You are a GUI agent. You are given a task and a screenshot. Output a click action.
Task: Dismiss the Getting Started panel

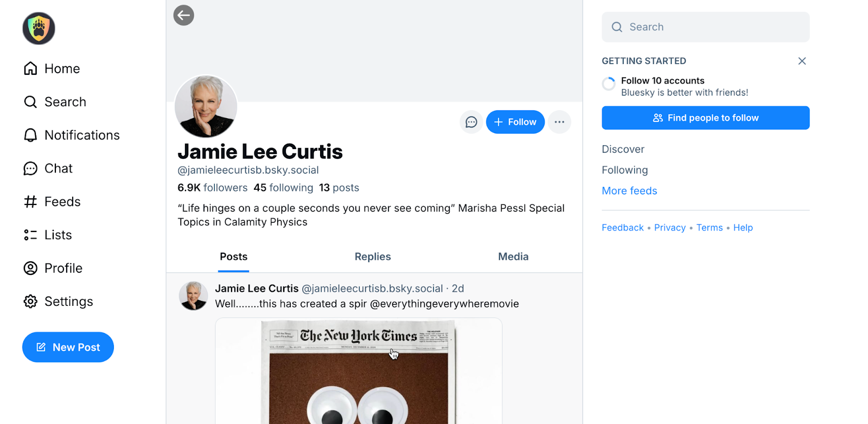click(802, 61)
